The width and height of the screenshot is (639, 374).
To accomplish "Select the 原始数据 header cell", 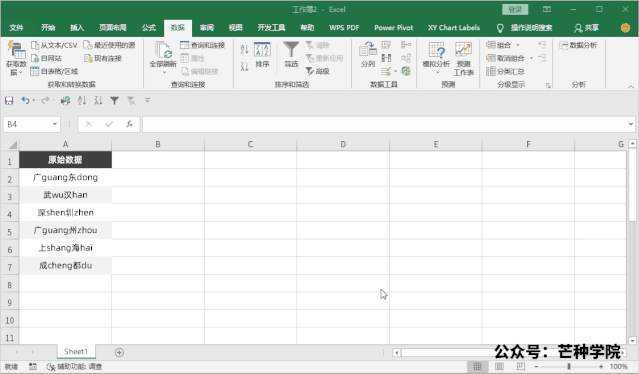I will pos(65,160).
